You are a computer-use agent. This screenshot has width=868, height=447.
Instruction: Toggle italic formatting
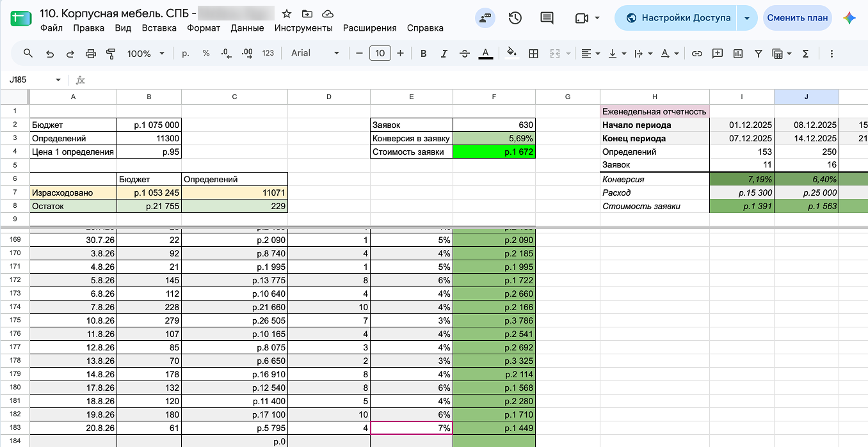coord(444,54)
